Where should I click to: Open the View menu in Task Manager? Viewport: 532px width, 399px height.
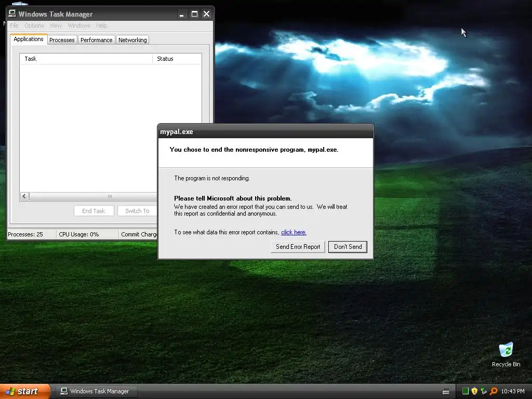pyautogui.click(x=56, y=25)
